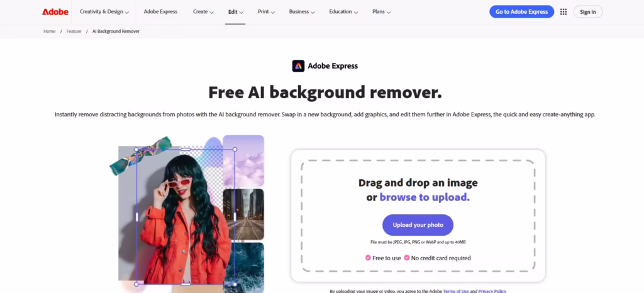Go to the Home breadcrumb
Image resolution: width=644 pixels, height=293 pixels.
[49, 31]
